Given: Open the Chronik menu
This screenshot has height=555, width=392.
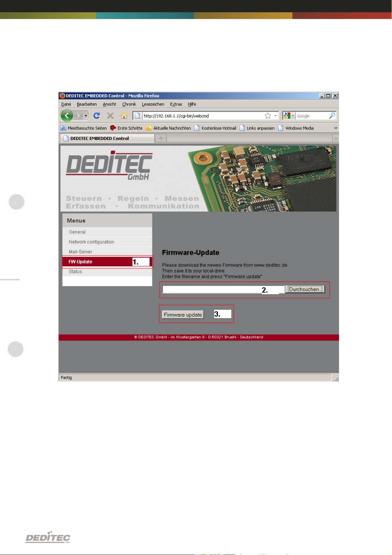Looking at the screenshot, I should [x=129, y=104].
